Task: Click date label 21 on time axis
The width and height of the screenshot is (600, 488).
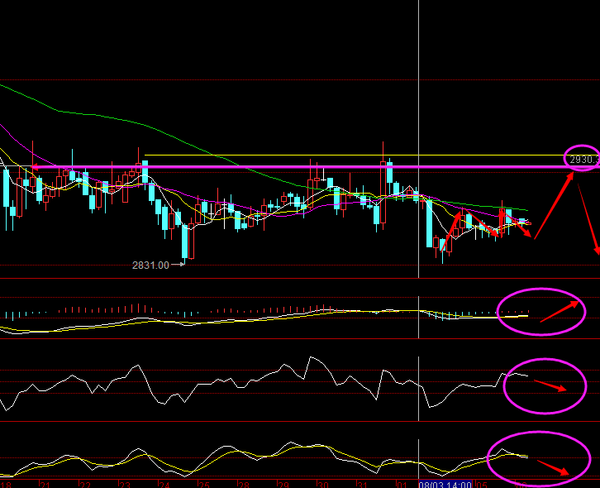Action: click(46, 485)
